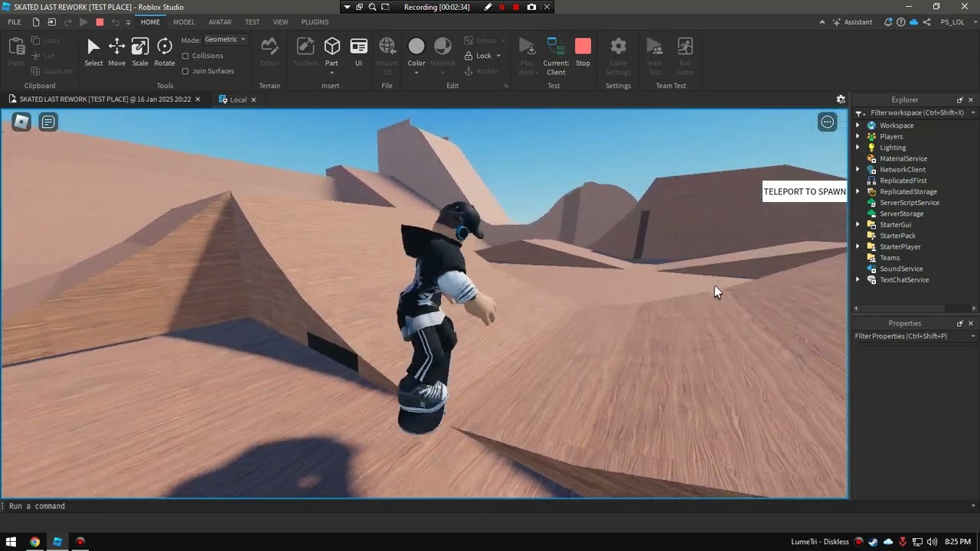Enable the Collisions checkbox
Viewport: 980px width, 551px height.
click(x=185, y=56)
